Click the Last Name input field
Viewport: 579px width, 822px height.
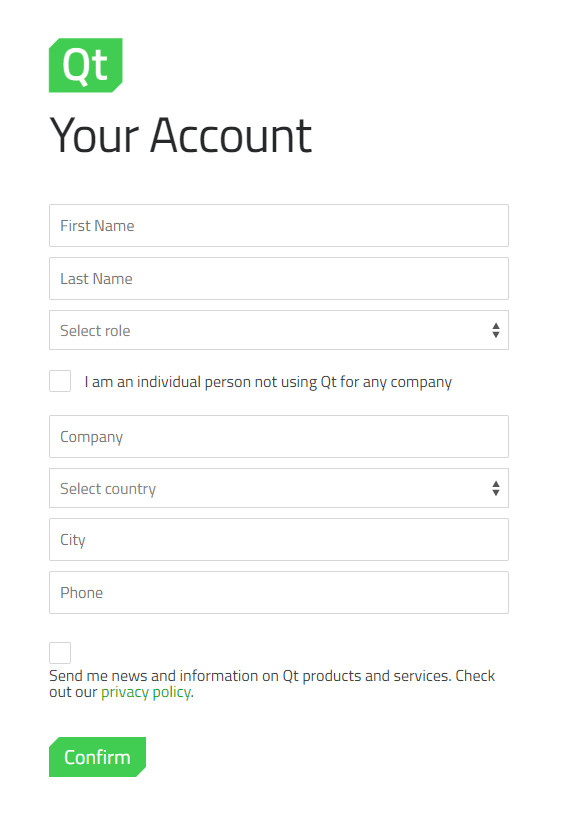click(x=278, y=278)
